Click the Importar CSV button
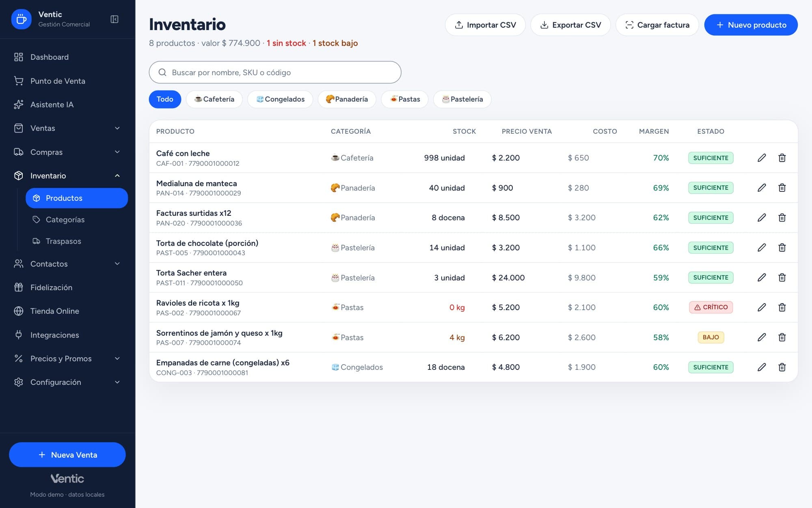The width and height of the screenshot is (812, 508). coord(485,25)
